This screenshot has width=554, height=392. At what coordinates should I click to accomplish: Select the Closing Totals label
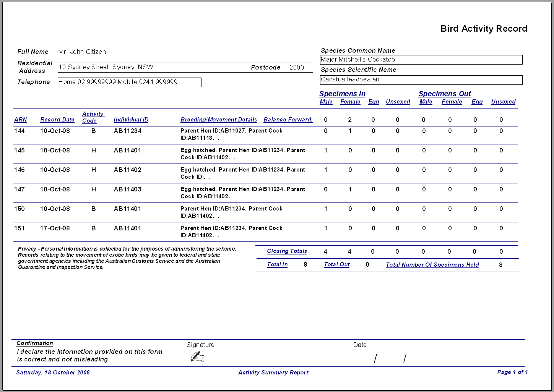click(x=287, y=251)
